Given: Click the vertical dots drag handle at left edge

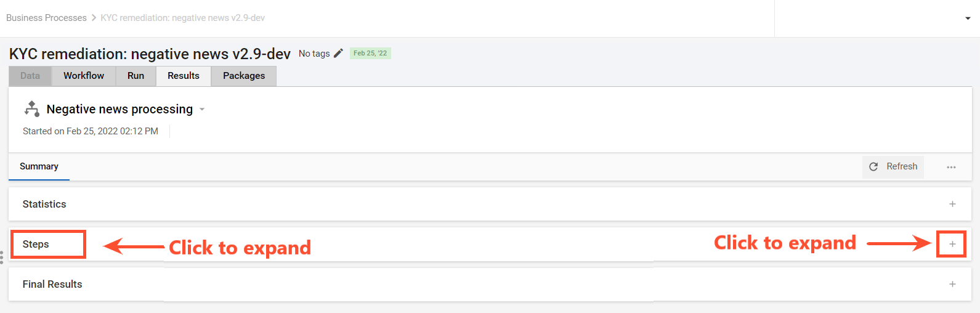Looking at the screenshot, I should pos(2,258).
